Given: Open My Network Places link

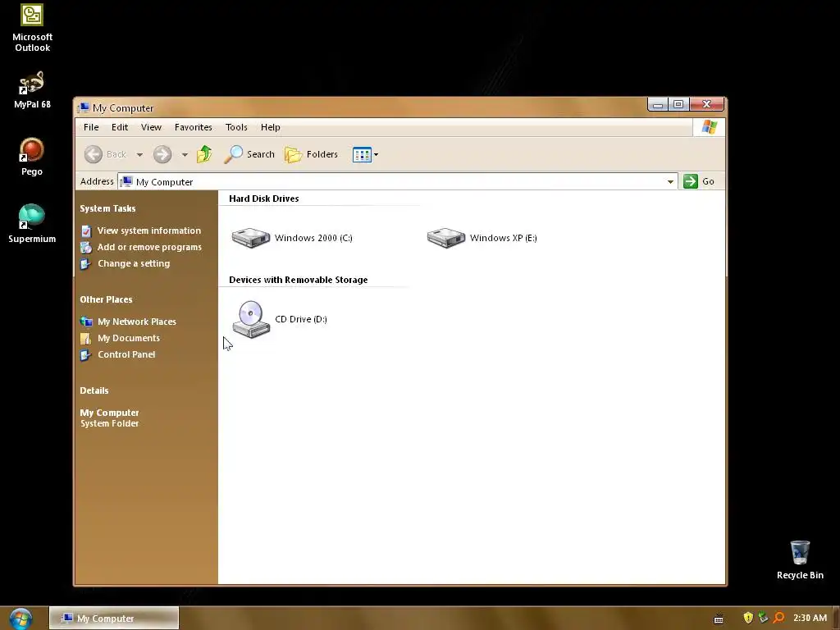Looking at the screenshot, I should 137,322.
